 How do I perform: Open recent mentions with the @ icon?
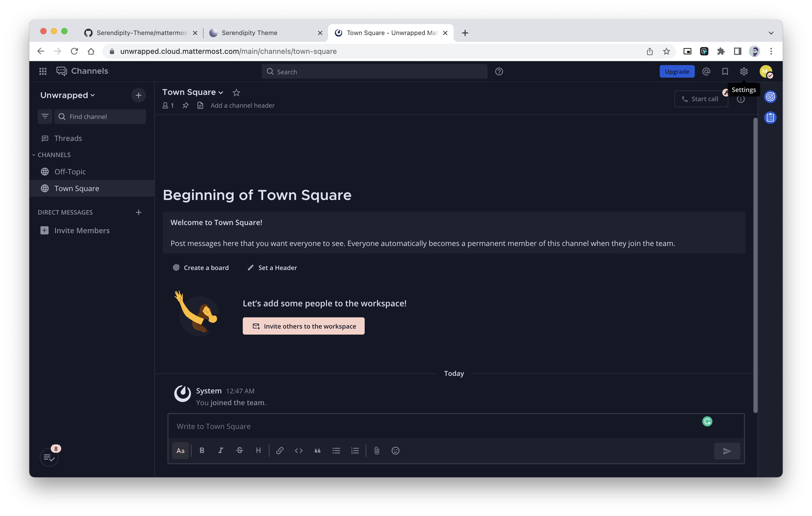706,71
